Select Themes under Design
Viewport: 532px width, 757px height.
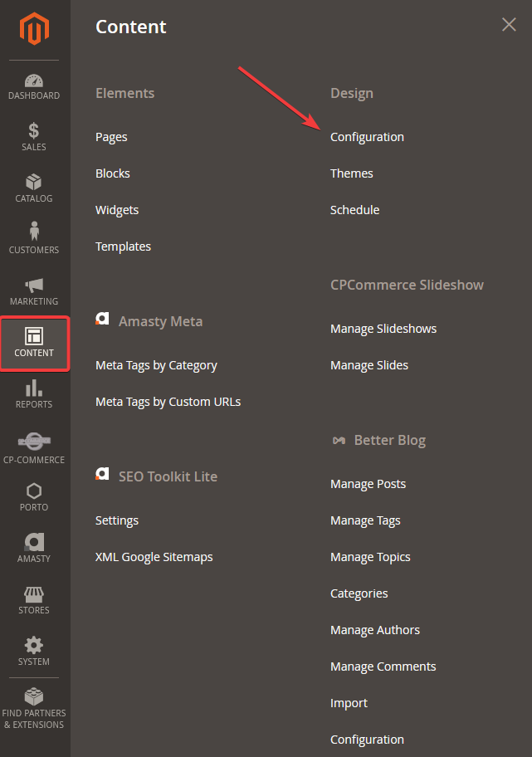point(351,173)
